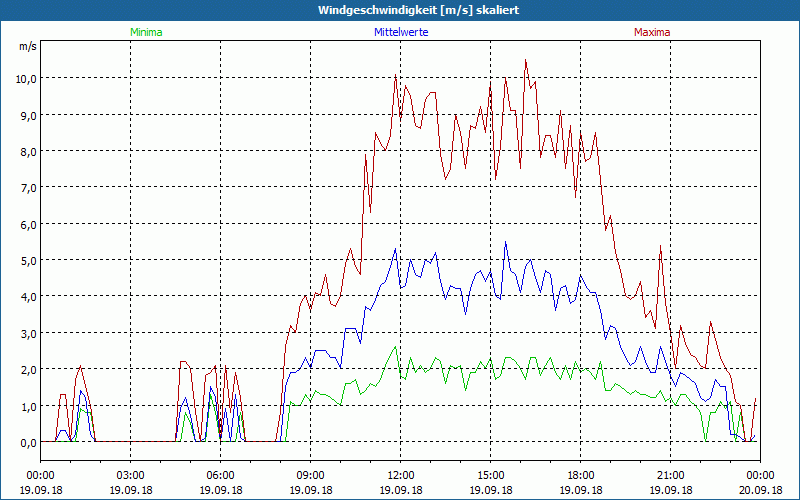The height and width of the screenshot is (500, 800).
Task: Click the Maxima legend label
Action: (652, 32)
